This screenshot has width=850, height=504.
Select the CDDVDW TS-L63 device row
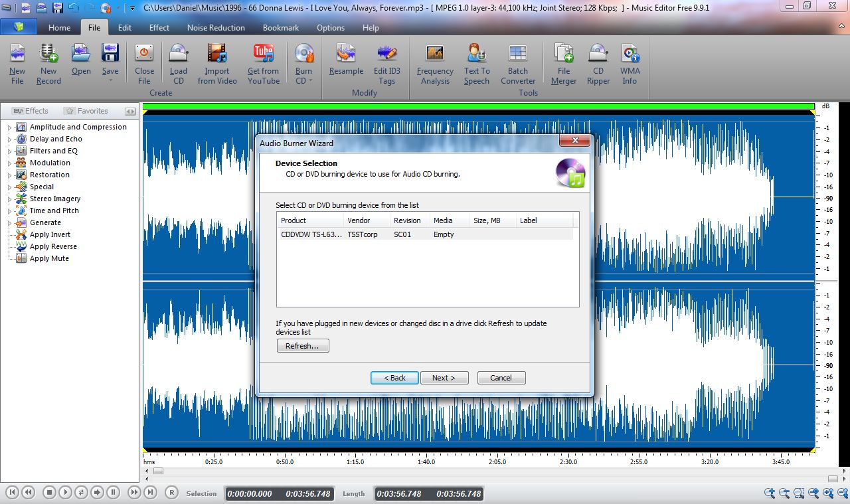click(425, 234)
